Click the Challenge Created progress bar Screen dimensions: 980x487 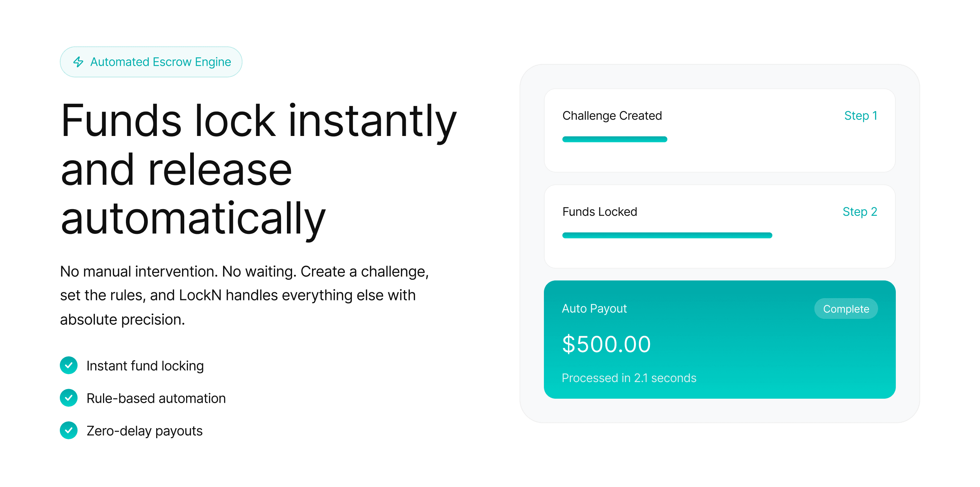(x=614, y=139)
